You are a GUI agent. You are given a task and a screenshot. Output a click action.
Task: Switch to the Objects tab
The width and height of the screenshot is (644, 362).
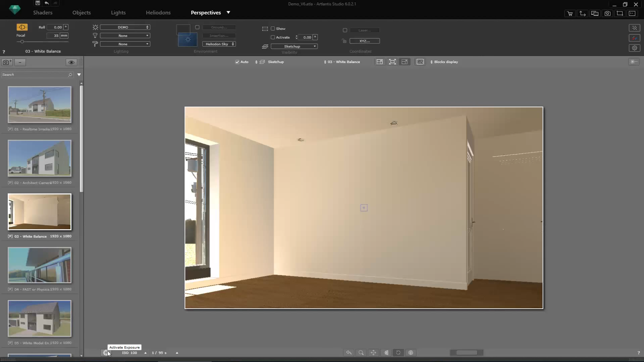coord(82,13)
